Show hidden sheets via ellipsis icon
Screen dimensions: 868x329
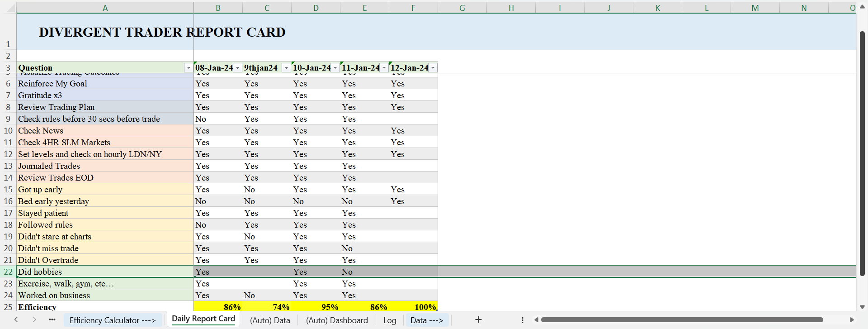click(52, 320)
